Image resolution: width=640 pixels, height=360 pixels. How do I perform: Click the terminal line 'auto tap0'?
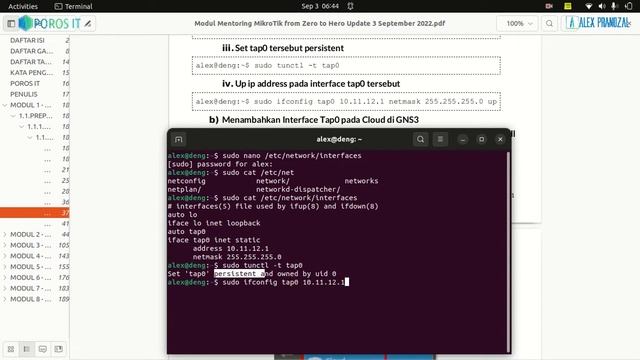(x=187, y=231)
